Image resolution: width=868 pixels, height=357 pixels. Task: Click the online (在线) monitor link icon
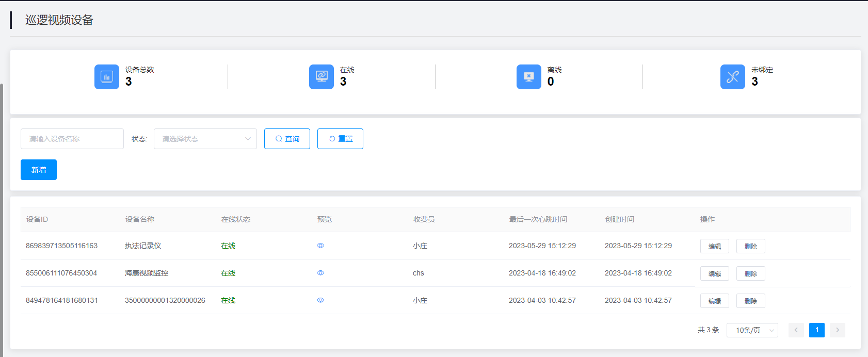pyautogui.click(x=322, y=77)
